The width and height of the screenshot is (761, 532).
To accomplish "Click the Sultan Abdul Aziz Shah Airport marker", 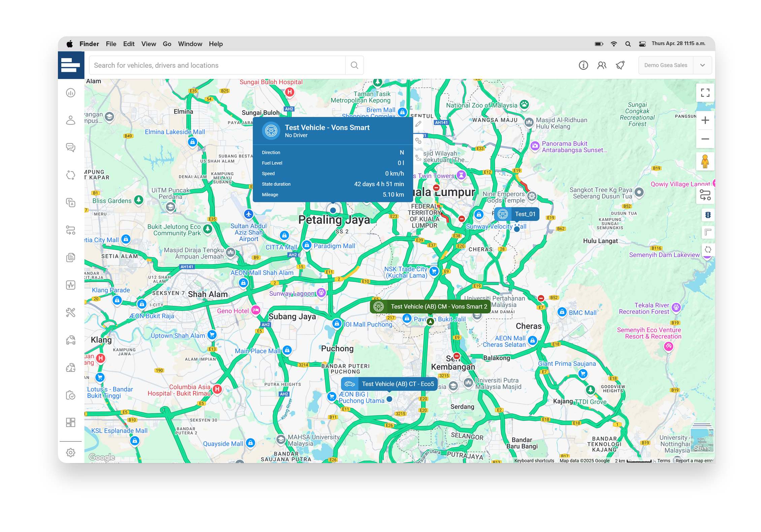I will pos(249,214).
